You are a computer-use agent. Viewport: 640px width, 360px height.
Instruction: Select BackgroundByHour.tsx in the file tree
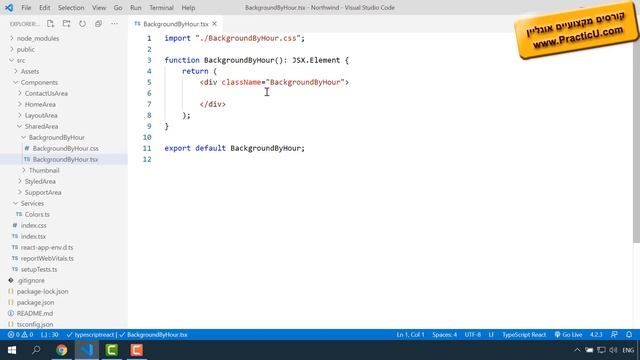[64, 159]
